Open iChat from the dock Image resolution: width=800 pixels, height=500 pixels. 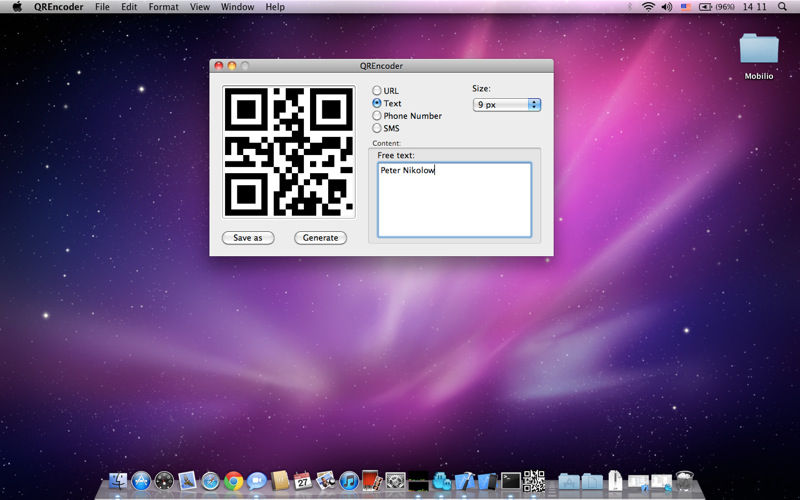coord(257,481)
